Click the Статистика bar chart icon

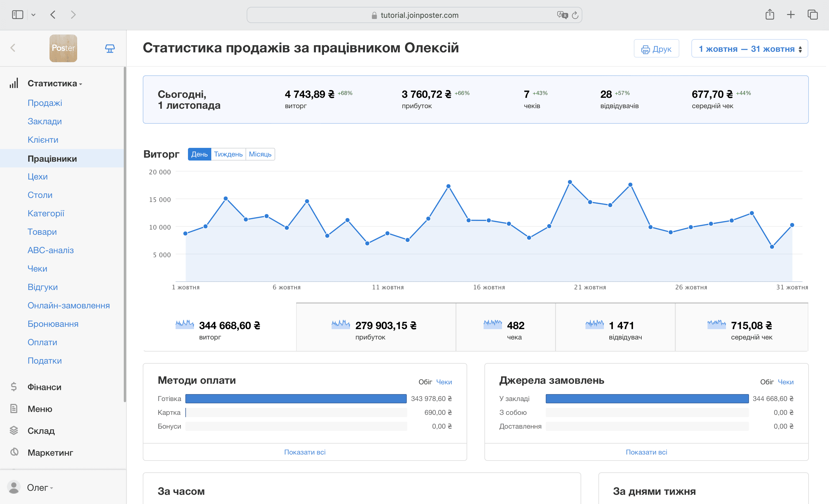point(14,83)
